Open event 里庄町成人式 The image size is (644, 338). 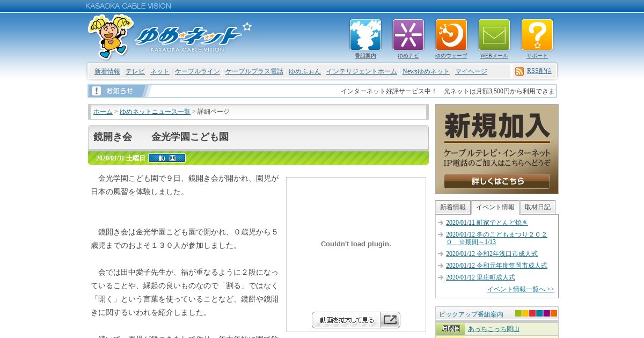coord(480,277)
